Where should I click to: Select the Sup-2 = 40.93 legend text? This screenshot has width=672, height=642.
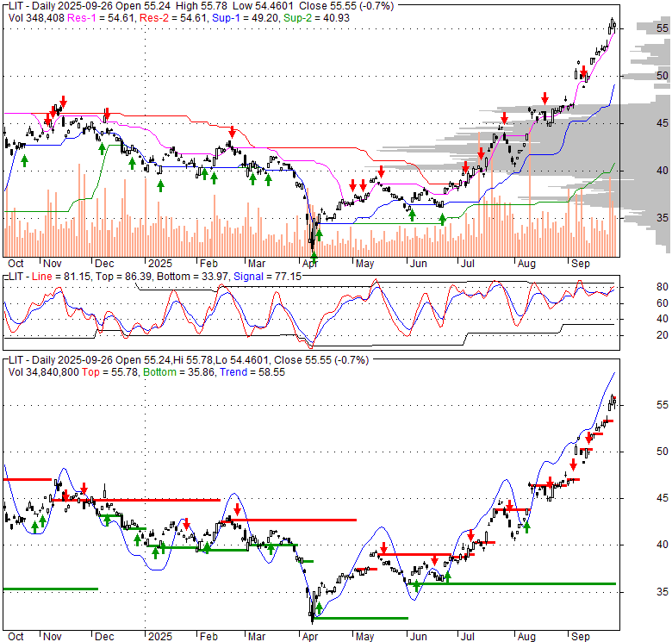pos(316,18)
